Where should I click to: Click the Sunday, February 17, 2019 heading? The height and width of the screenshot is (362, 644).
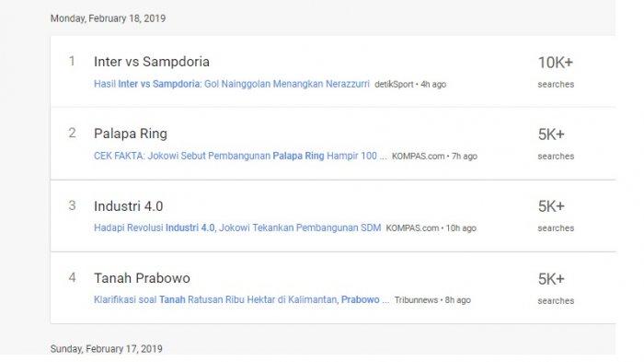107,349
